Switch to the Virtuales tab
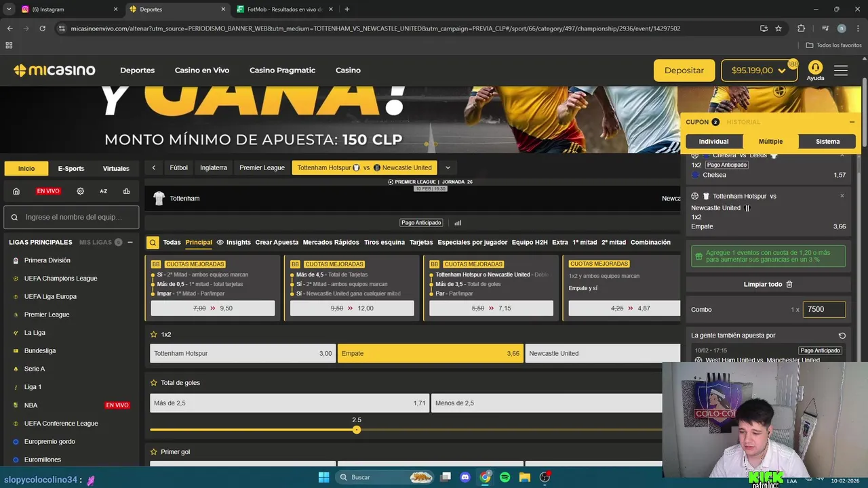868x488 pixels. [116, 168]
